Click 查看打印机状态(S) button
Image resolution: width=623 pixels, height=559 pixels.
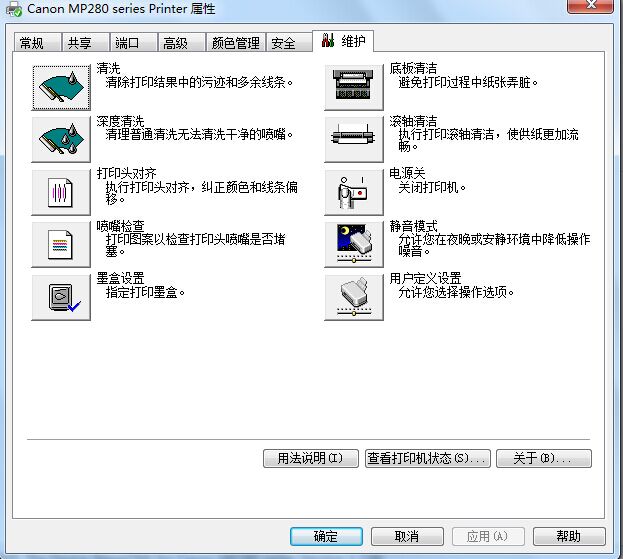pos(428,458)
